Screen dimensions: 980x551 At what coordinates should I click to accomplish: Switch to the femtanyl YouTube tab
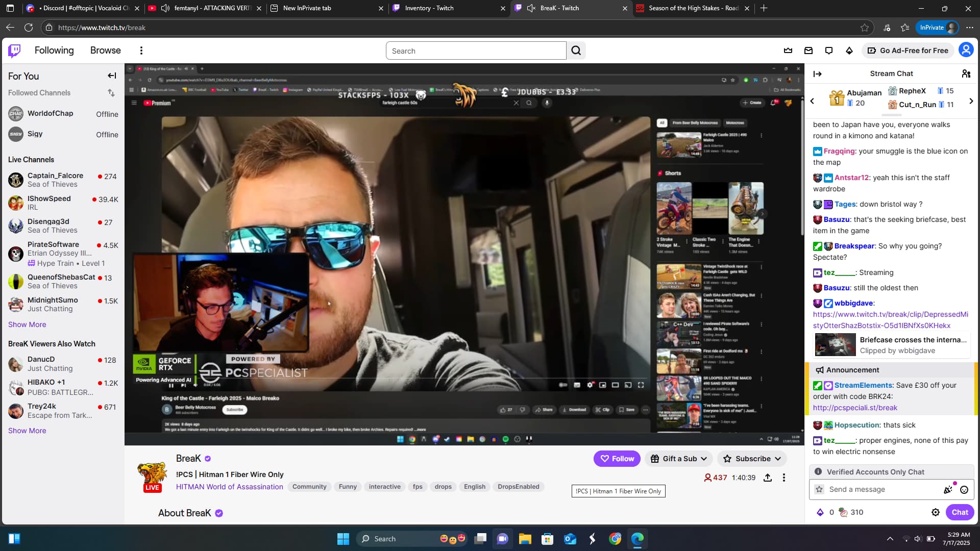pyautogui.click(x=204, y=8)
